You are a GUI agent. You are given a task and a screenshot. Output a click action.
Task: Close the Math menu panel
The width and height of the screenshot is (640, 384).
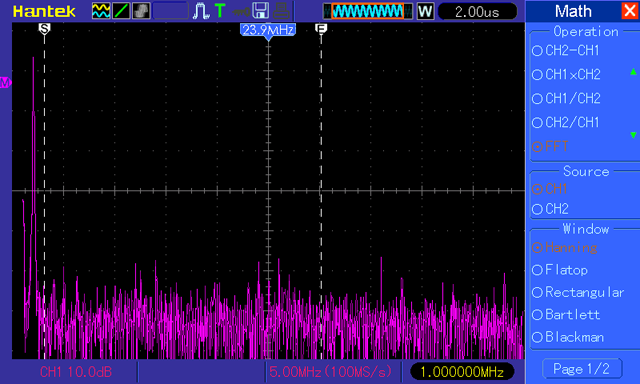point(629,11)
